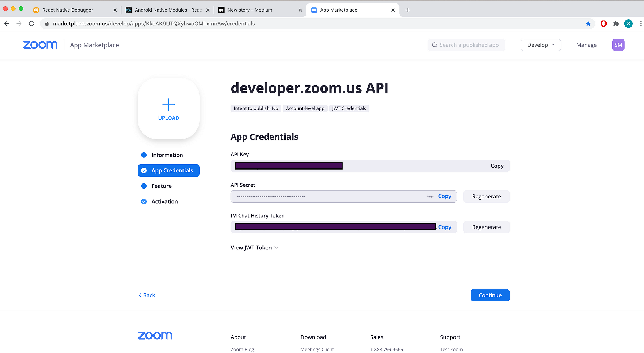Switch to New story – Medium tab

[x=250, y=10]
